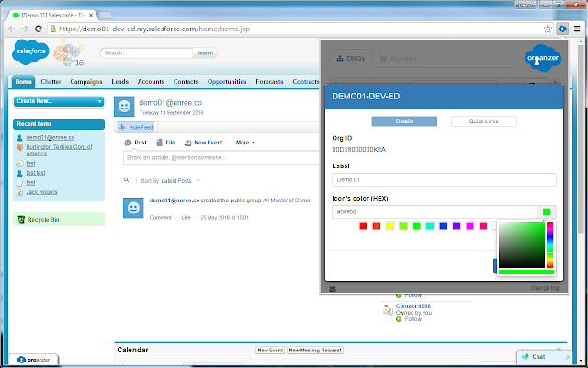
Task: Click the Recycle Bin icon
Action: (21, 220)
